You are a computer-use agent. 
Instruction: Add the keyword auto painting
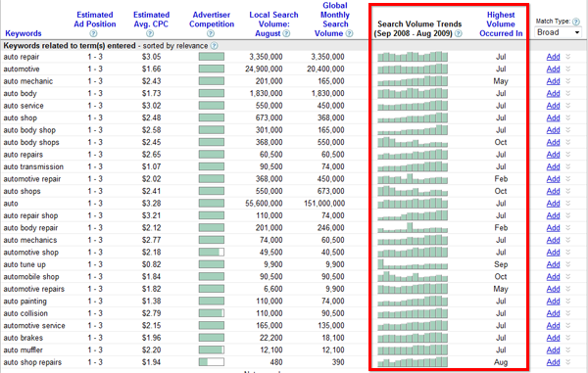tap(553, 302)
